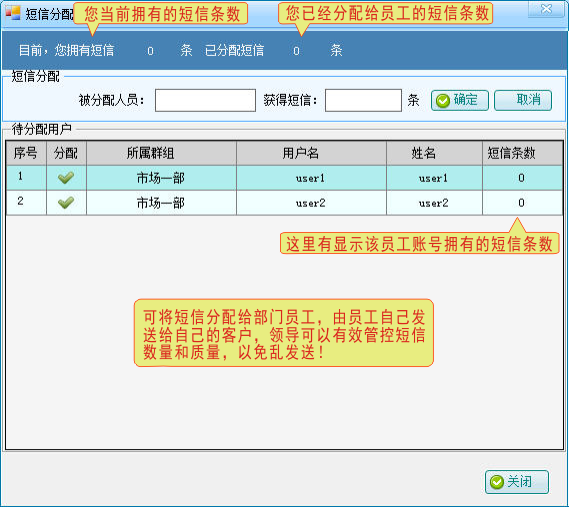
Task: Click the 获得短信 input field
Action: 363,100
